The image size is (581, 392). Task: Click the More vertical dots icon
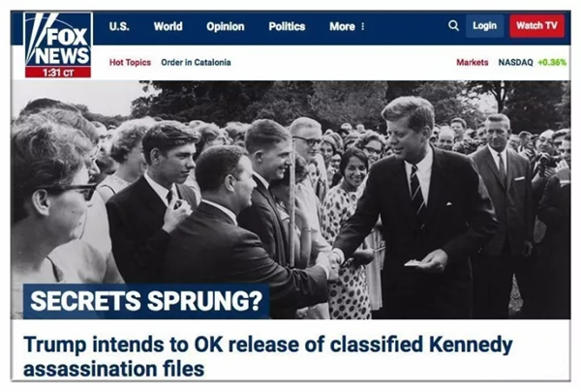pyautogui.click(x=363, y=27)
